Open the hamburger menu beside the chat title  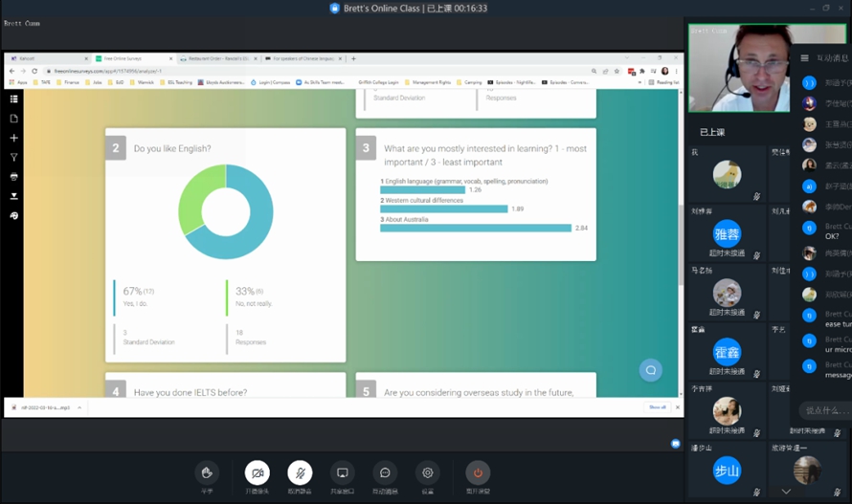(804, 58)
